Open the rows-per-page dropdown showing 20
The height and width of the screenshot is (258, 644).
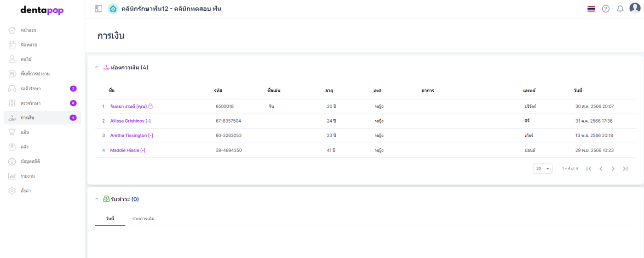click(543, 169)
